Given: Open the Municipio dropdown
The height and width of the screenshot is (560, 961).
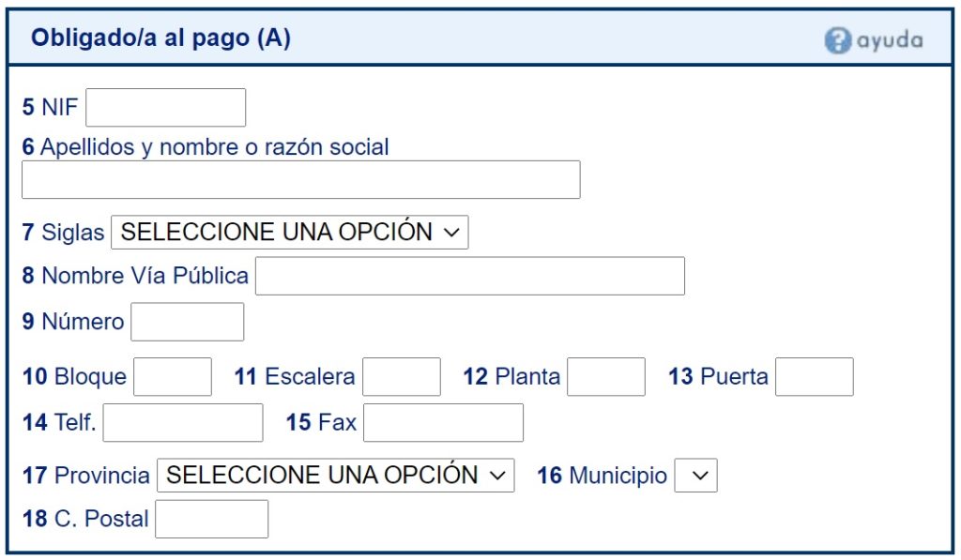Looking at the screenshot, I should tap(695, 476).
